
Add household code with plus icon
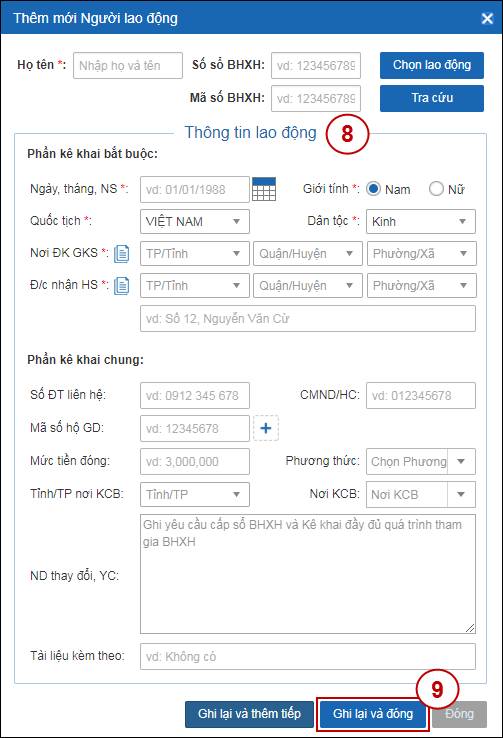pos(266,428)
